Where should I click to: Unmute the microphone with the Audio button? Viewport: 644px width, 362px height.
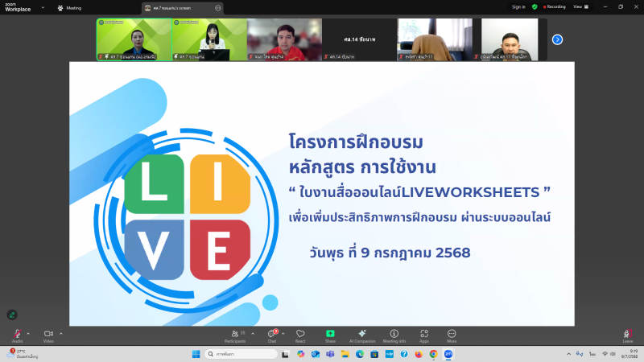17,334
